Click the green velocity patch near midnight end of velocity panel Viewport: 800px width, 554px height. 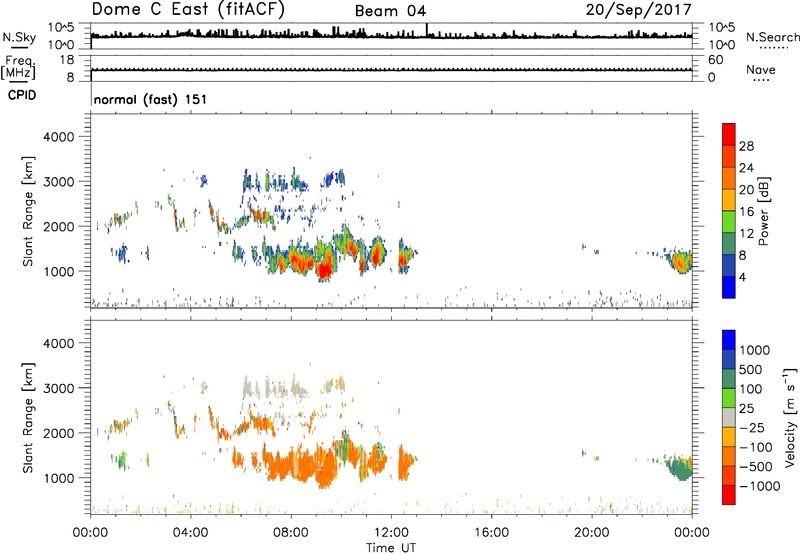[680, 468]
